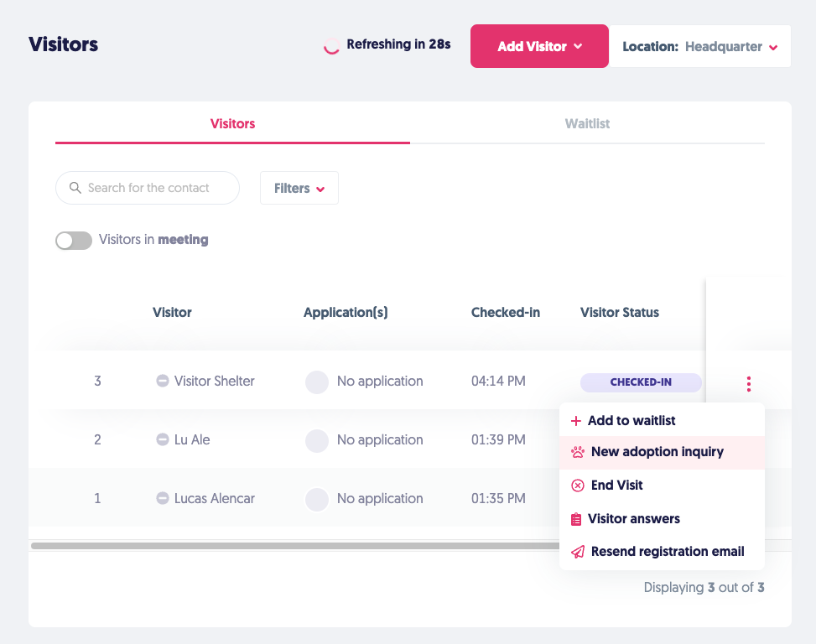Click the plus icon for Add to waitlist
816x644 pixels.
pyautogui.click(x=575, y=421)
